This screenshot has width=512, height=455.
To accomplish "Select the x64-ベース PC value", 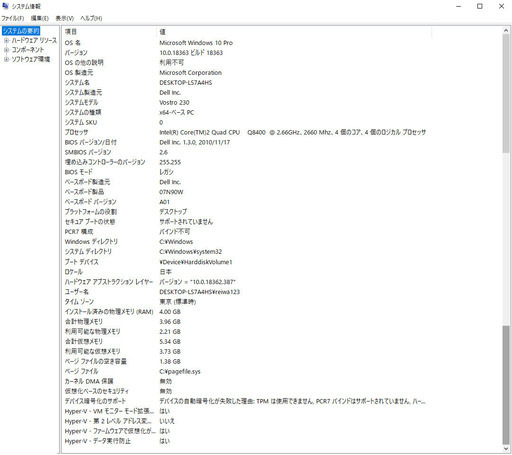I will (177, 112).
